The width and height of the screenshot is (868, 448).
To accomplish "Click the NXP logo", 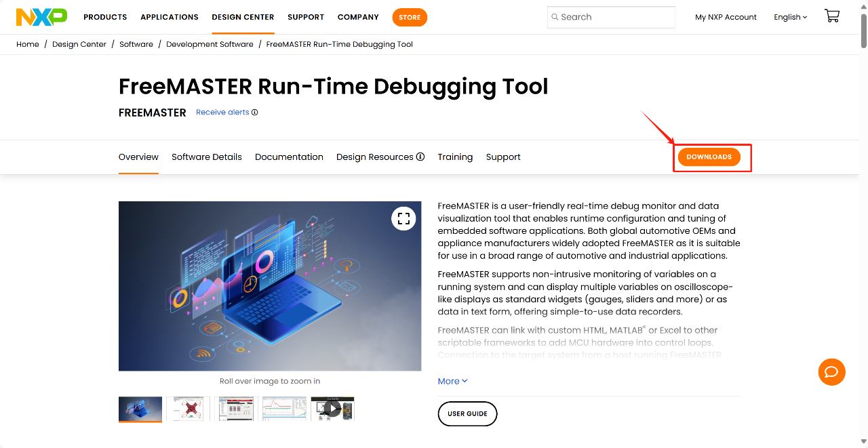I will point(41,17).
